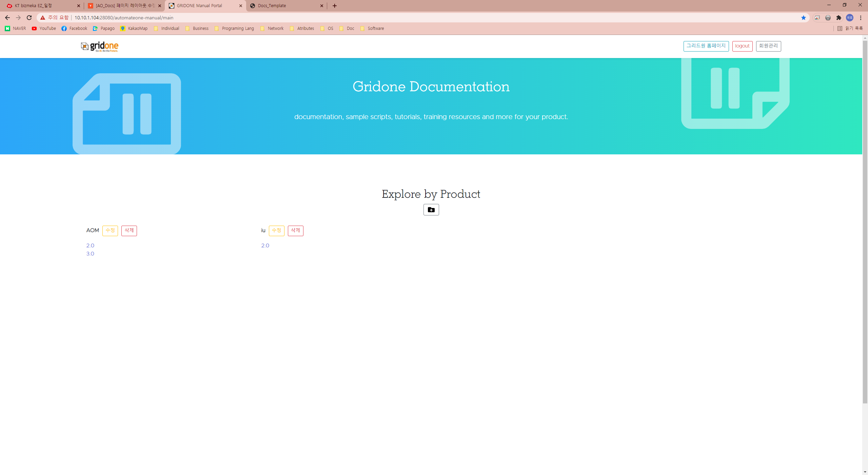Click the bookmark star icon
The height and width of the screenshot is (475, 868).
(x=803, y=18)
